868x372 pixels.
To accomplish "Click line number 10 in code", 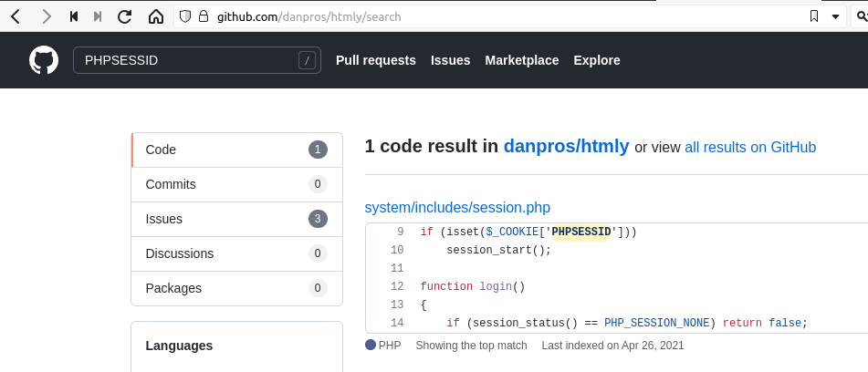I will click(397, 250).
